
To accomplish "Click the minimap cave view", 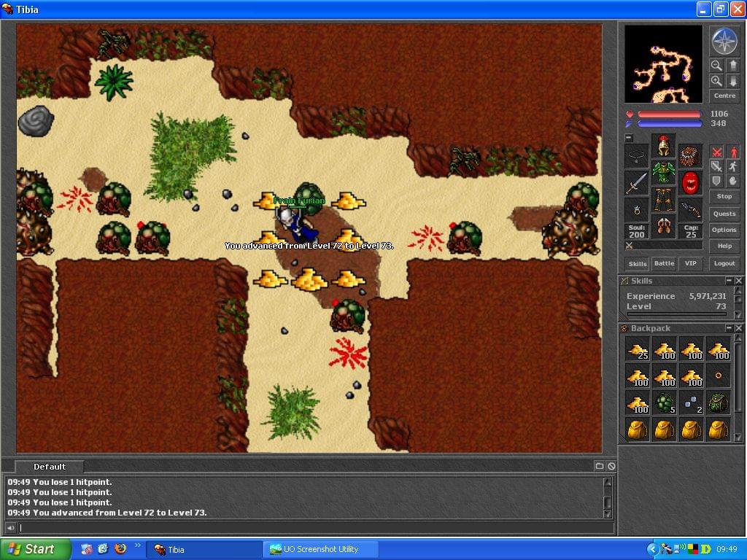I will [663, 64].
